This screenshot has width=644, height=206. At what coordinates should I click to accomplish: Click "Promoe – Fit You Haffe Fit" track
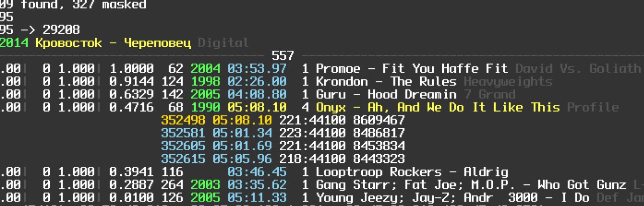click(x=412, y=69)
